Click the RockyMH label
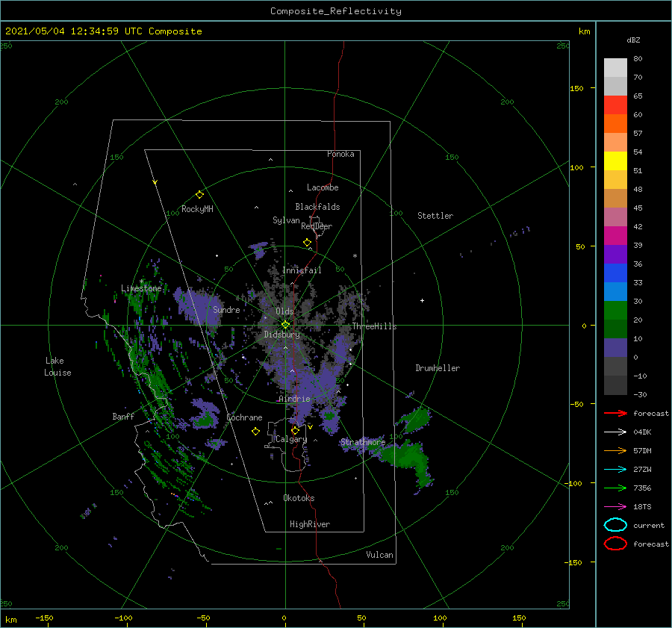This screenshot has width=672, height=628. click(197, 209)
